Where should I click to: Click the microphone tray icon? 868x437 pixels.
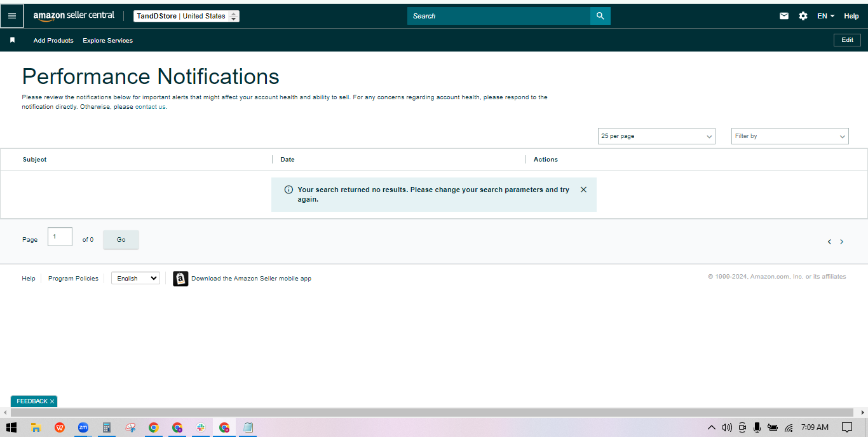point(757,427)
